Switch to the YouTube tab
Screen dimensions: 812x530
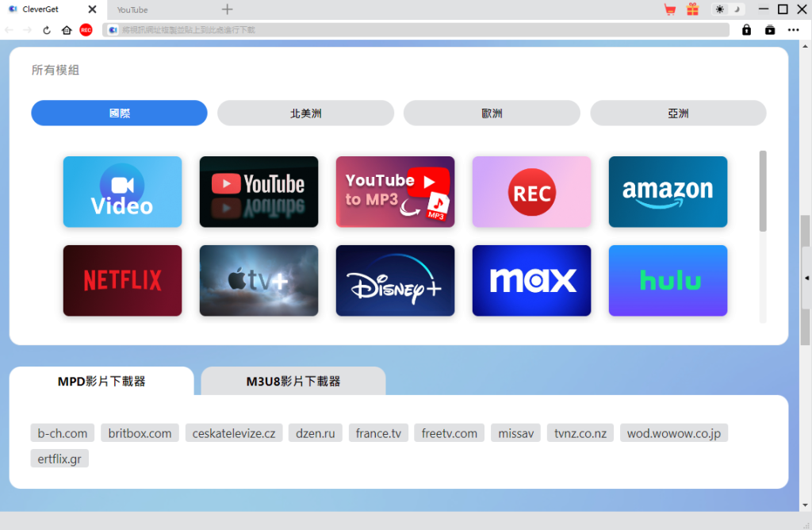click(132, 10)
